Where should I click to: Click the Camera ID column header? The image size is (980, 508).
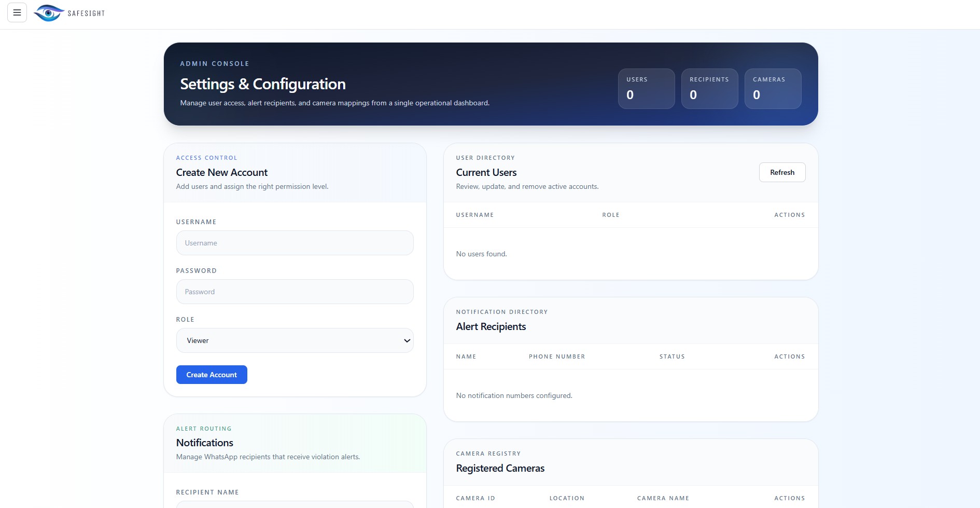click(475, 498)
